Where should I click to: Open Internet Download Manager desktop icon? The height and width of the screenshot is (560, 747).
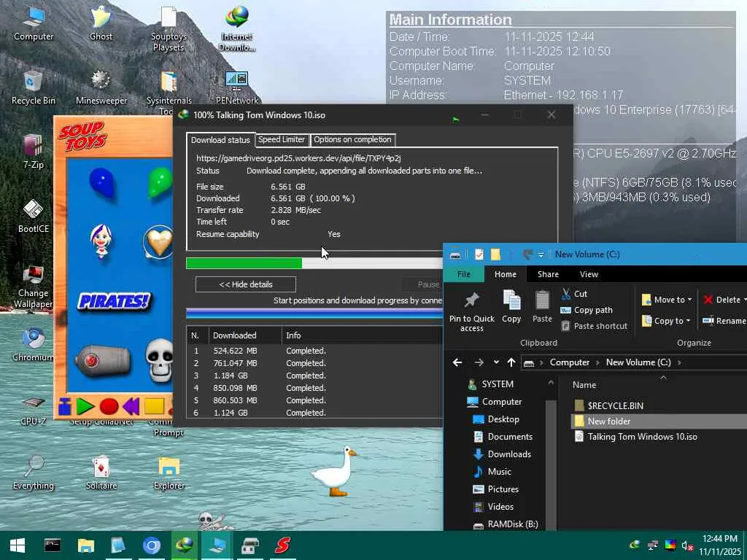(237, 28)
